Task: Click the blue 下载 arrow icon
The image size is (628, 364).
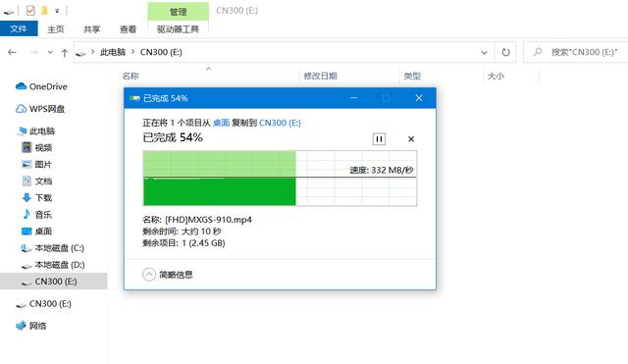Action: coord(26,197)
